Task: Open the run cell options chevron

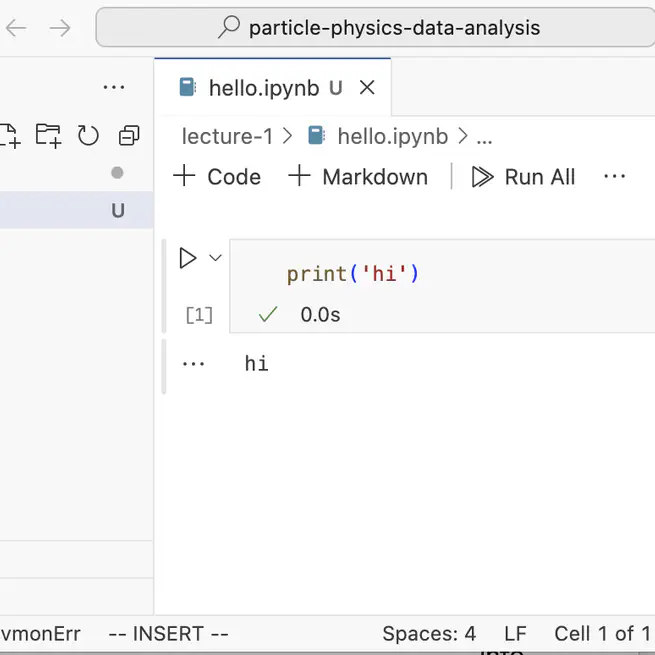Action: (x=215, y=258)
